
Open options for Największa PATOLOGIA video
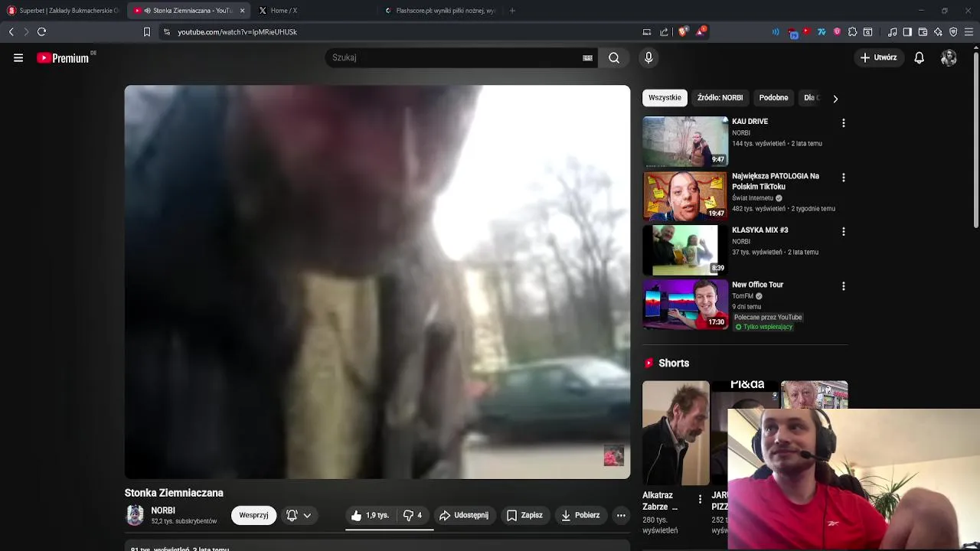tap(844, 178)
